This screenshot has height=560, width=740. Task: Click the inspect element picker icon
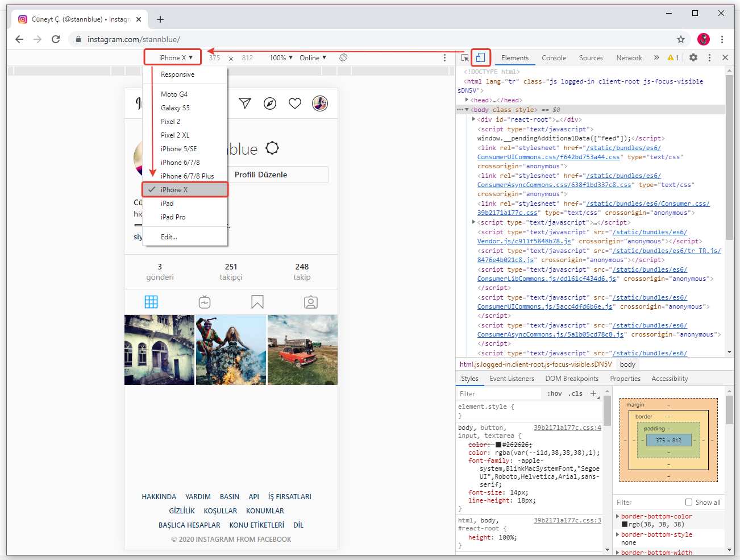[465, 57]
